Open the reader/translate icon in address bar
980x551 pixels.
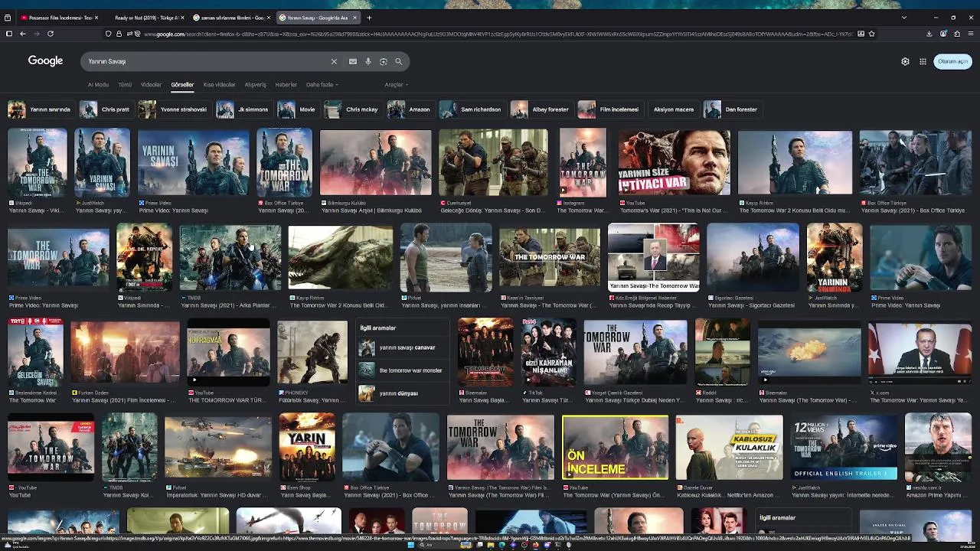click(x=861, y=34)
